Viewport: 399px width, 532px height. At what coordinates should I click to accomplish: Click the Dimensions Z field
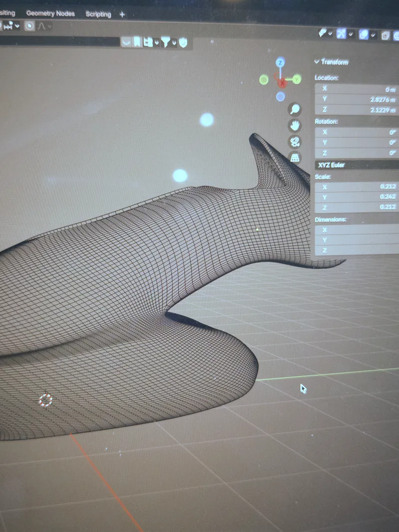click(357, 250)
